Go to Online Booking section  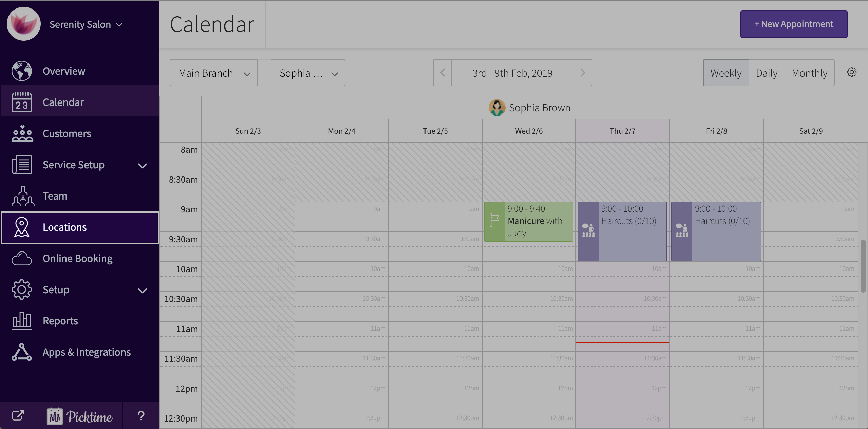(77, 259)
